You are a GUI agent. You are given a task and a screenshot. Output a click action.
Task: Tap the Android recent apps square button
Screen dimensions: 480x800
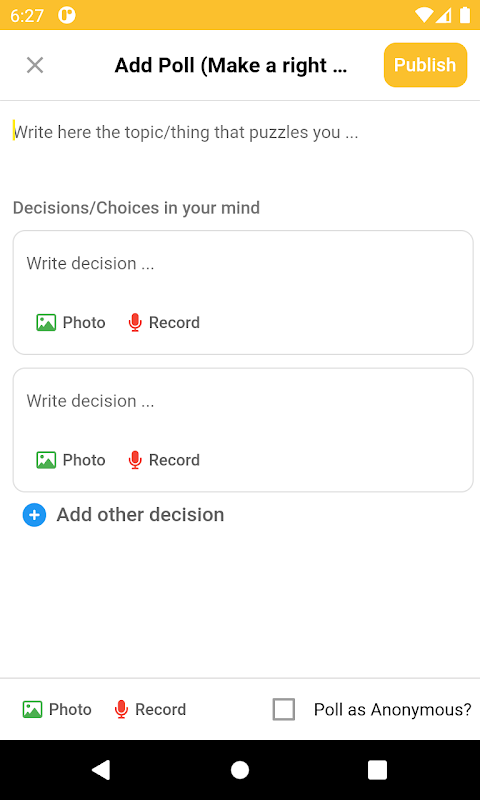click(x=377, y=770)
